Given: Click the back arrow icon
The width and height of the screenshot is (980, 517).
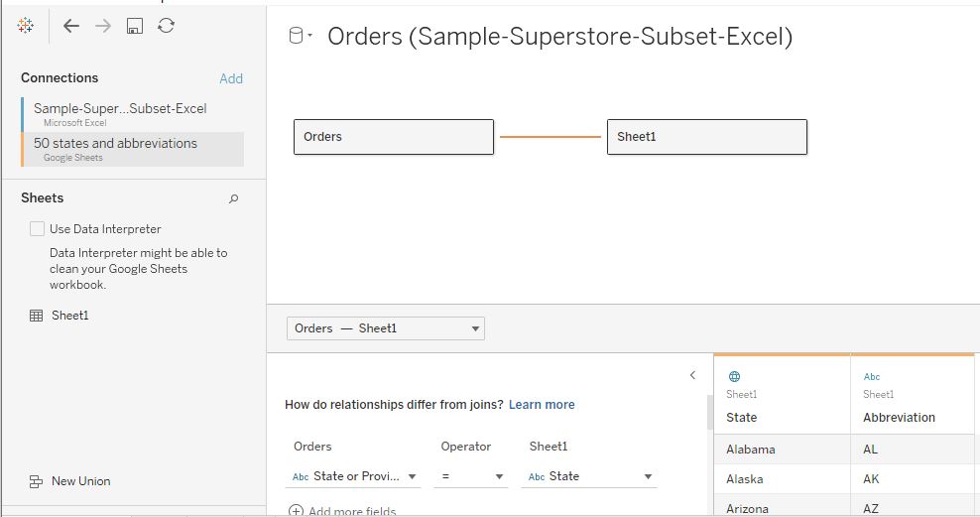Looking at the screenshot, I should coord(71,26).
